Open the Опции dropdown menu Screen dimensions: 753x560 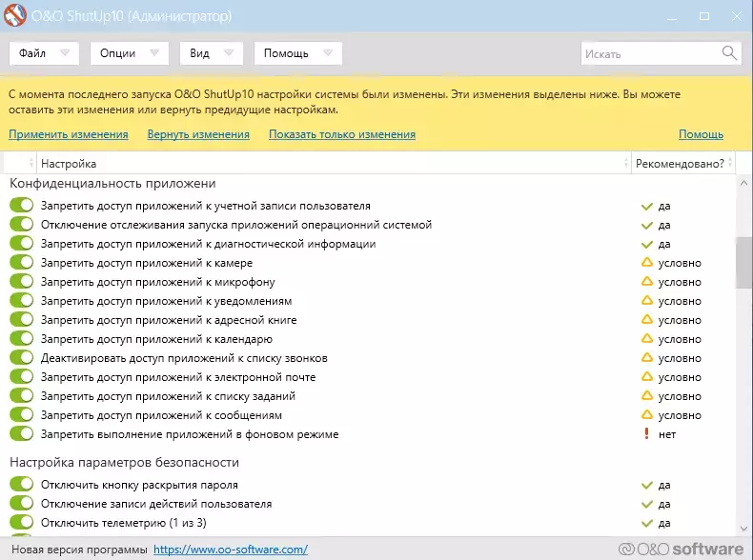coord(130,53)
